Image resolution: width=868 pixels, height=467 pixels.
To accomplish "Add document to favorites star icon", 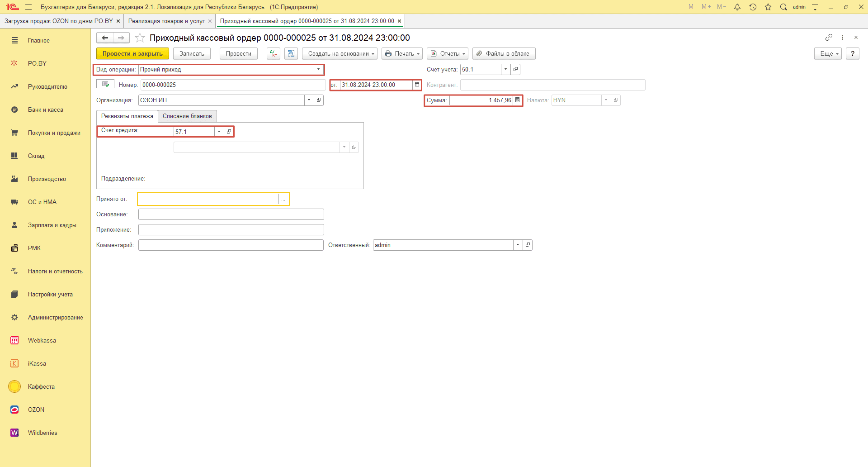I will (140, 38).
